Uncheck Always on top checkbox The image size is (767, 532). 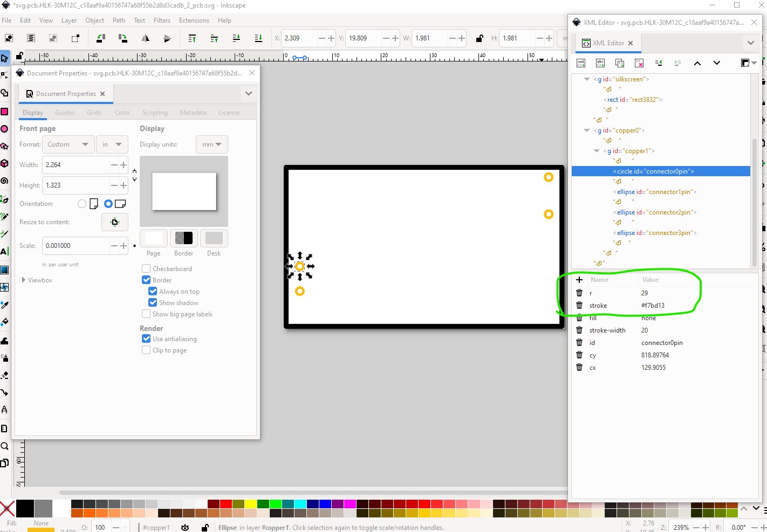coord(153,291)
